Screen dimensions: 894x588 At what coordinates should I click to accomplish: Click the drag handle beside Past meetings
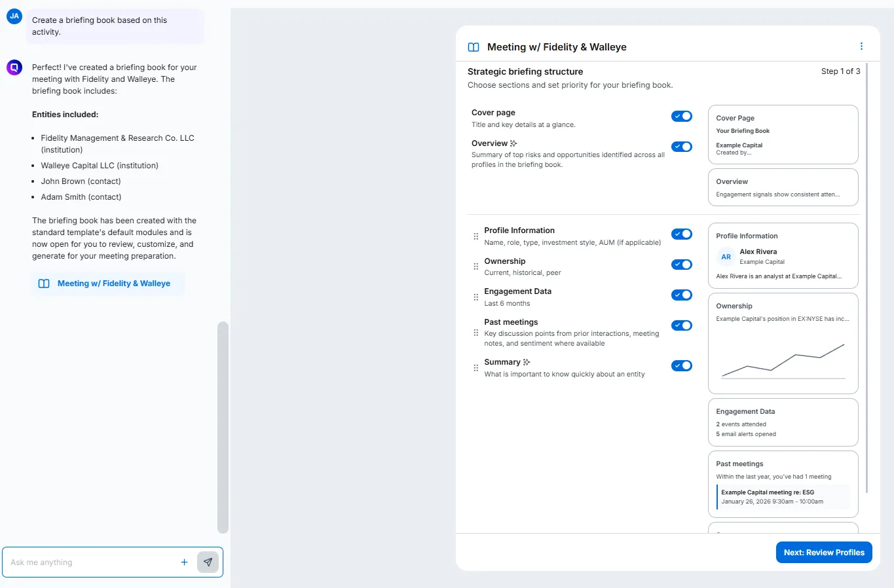coord(476,333)
